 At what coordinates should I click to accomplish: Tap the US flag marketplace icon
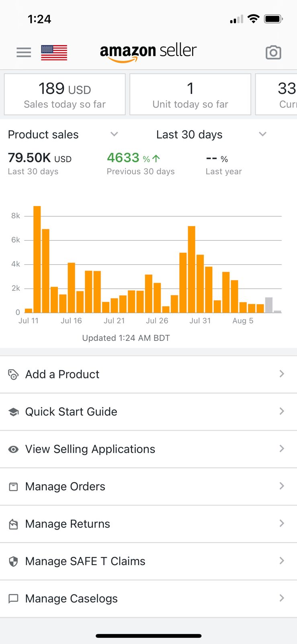tap(54, 53)
